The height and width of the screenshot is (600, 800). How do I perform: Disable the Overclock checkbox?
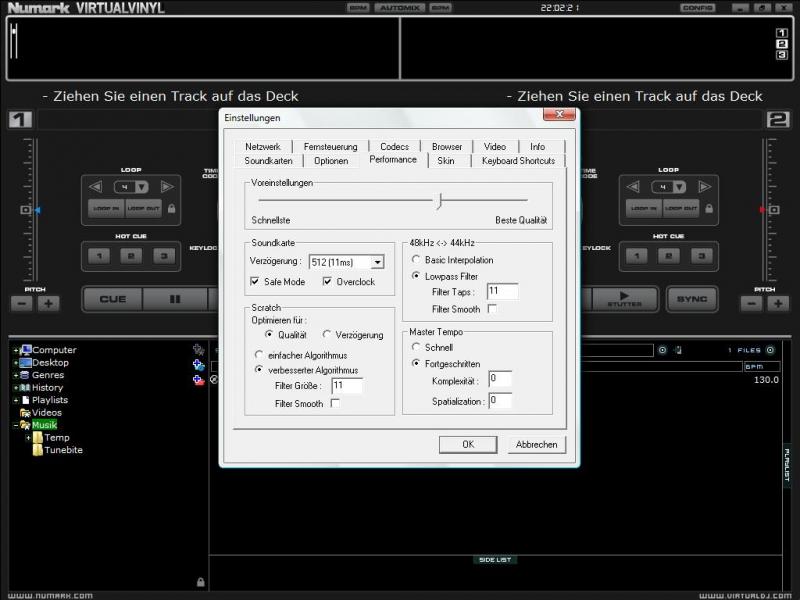tap(328, 282)
